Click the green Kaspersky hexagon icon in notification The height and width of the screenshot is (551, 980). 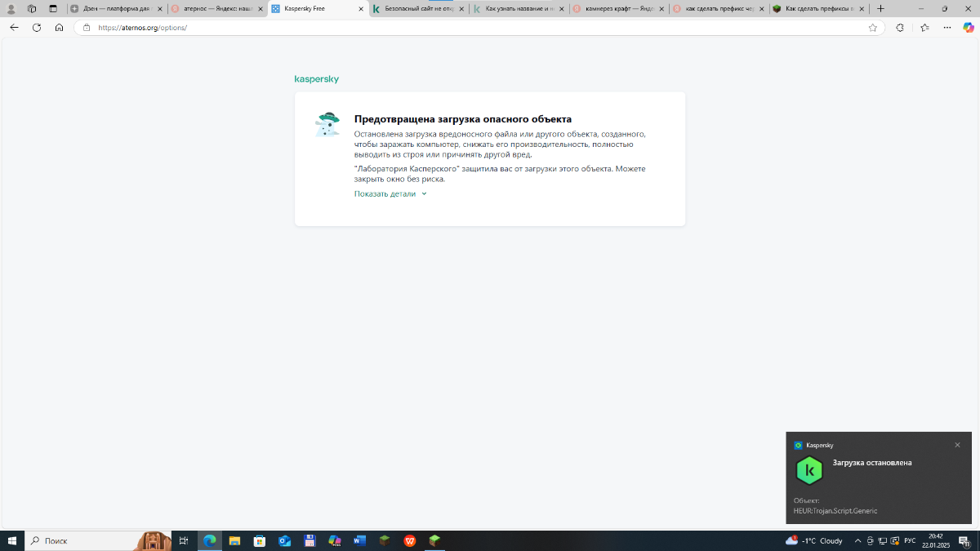809,471
